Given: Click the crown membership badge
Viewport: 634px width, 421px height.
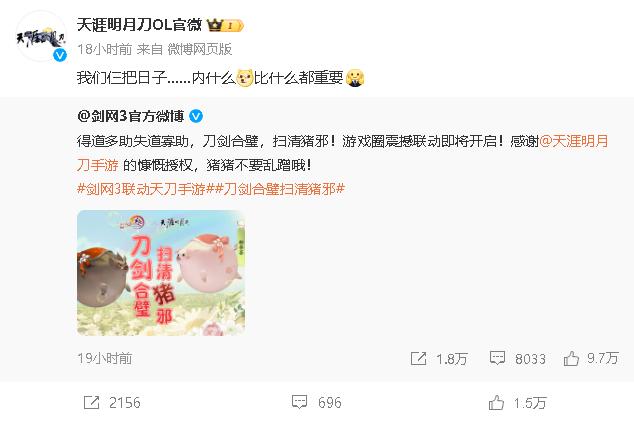Looking at the screenshot, I should tap(225, 25).
